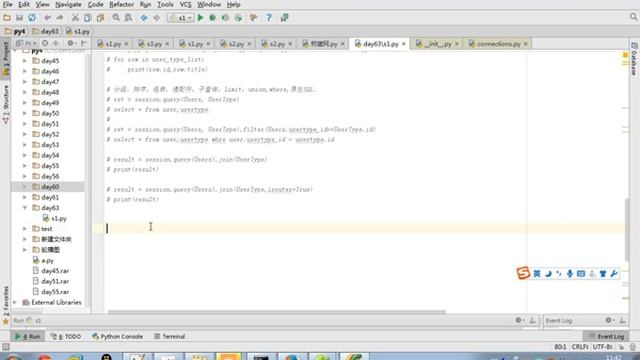Collapse the day63 folder
Viewport: 640px width, 360px height.
[x=24, y=208]
